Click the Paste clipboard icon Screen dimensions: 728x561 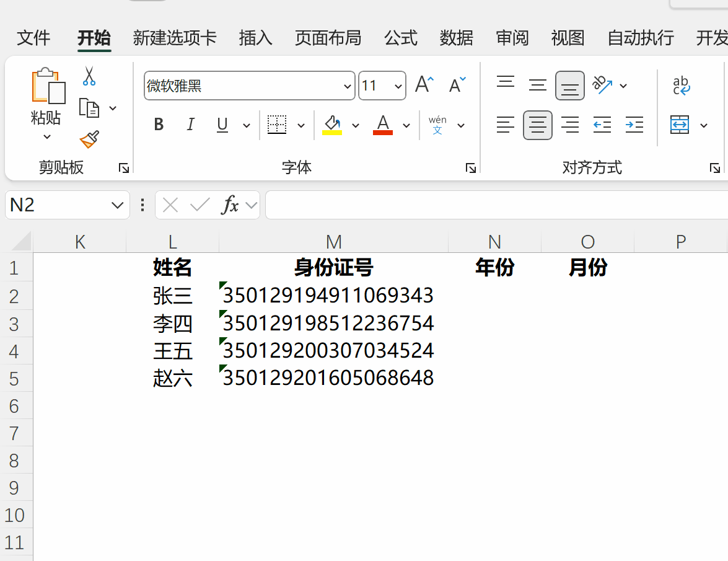click(x=48, y=86)
